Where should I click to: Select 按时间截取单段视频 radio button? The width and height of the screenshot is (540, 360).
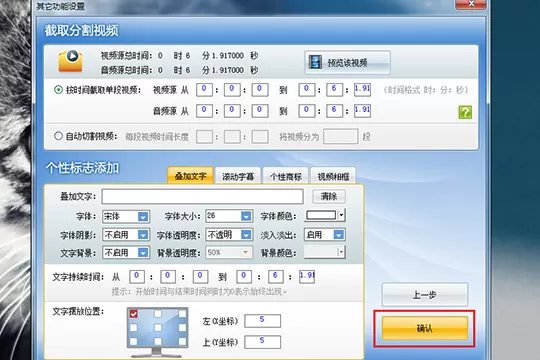tap(58, 90)
